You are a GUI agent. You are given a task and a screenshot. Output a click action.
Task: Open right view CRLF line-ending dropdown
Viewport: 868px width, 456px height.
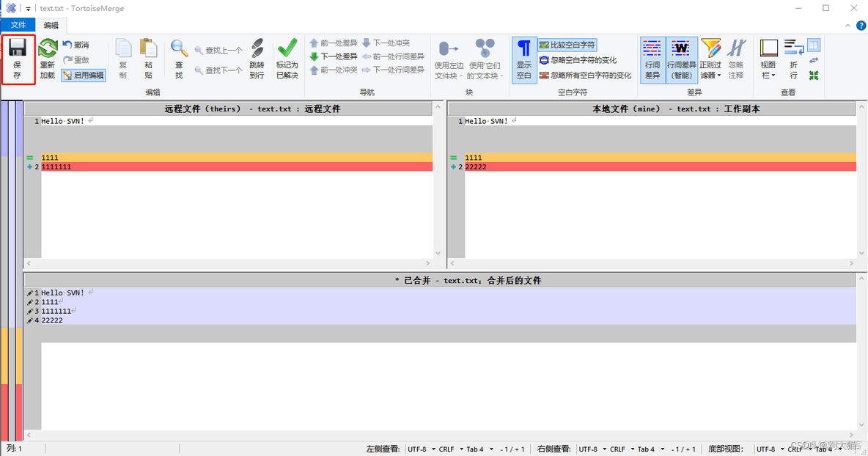pyautogui.click(x=622, y=449)
